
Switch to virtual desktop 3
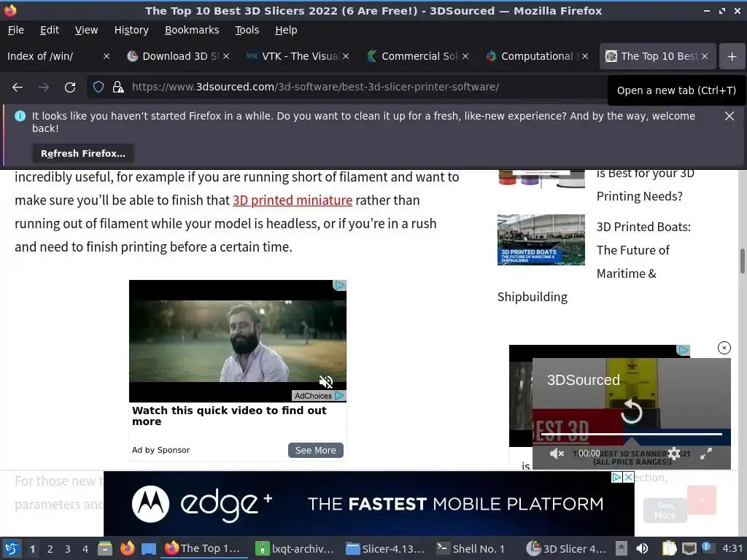click(x=68, y=549)
